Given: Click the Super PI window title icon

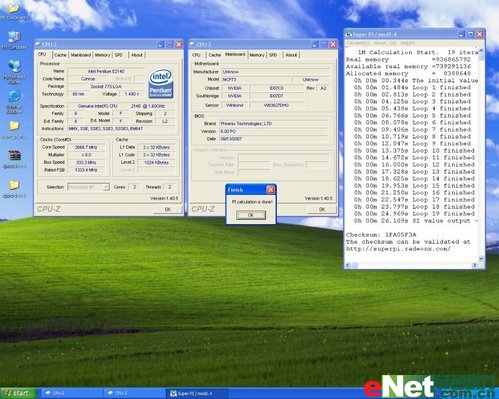Looking at the screenshot, I should click(x=349, y=34).
